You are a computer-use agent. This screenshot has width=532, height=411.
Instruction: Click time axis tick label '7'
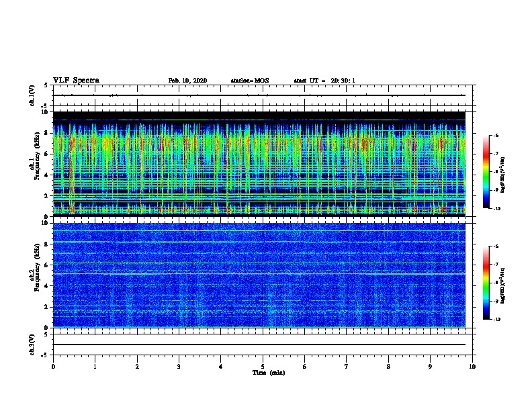click(x=347, y=366)
